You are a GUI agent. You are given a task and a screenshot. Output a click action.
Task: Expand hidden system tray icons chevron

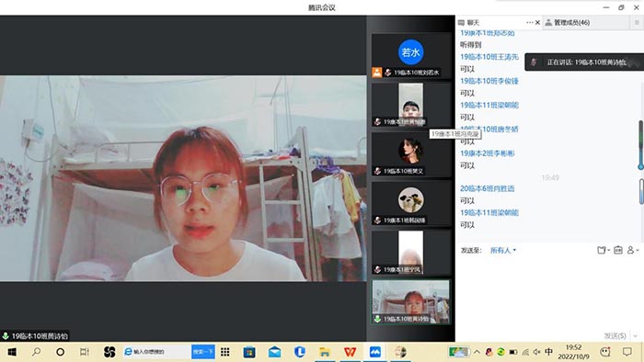[x=477, y=352]
